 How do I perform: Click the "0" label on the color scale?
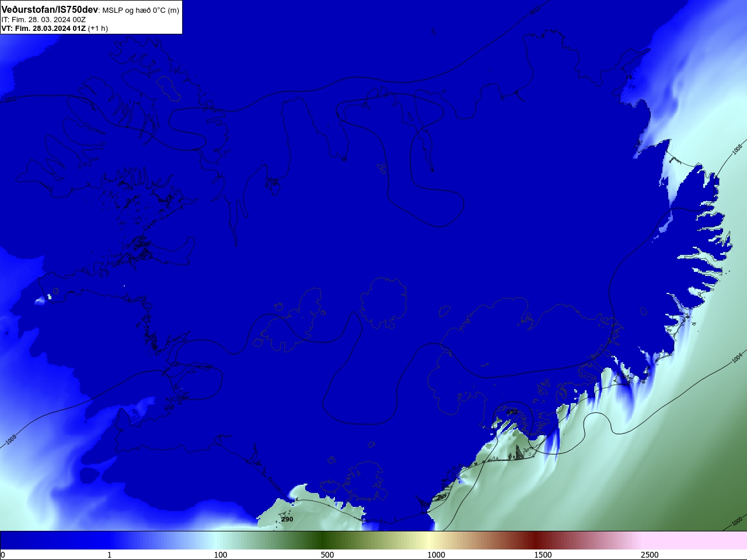3,555
